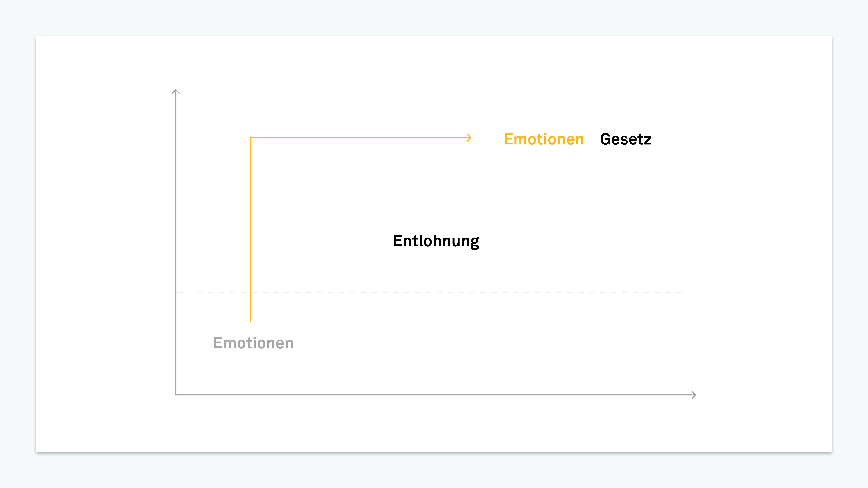This screenshot has width=868, height=488.
Task: Click the horizontal axis arrowhead at right
Action: pos(694,395)
